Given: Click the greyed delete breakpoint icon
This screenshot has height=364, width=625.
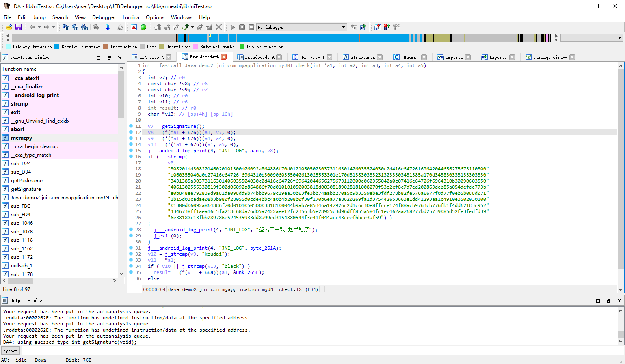Looking at the screenshot, I should 396,27.
